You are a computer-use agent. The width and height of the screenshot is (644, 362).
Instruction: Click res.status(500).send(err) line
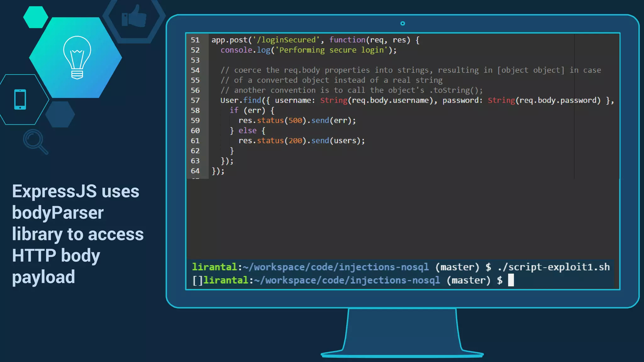click(x=297, y=120)
